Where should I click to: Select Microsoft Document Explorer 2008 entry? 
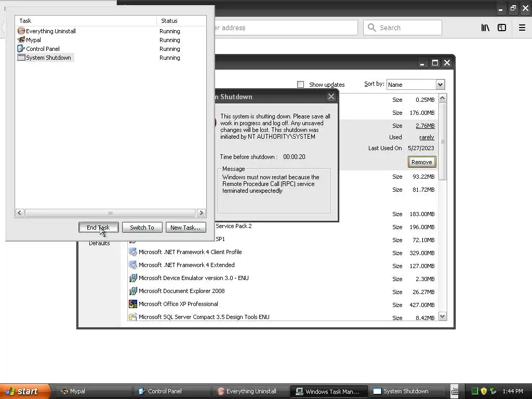(181, 291)
